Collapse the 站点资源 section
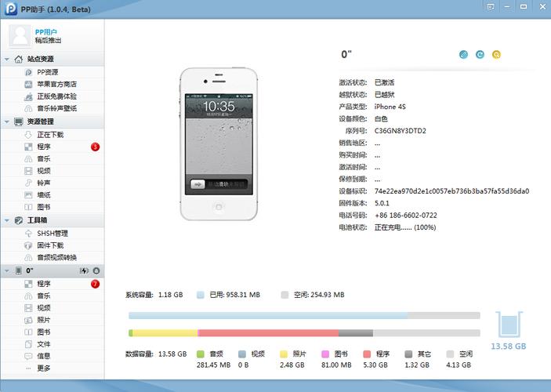The image size is (551, 392). [7, 59]
